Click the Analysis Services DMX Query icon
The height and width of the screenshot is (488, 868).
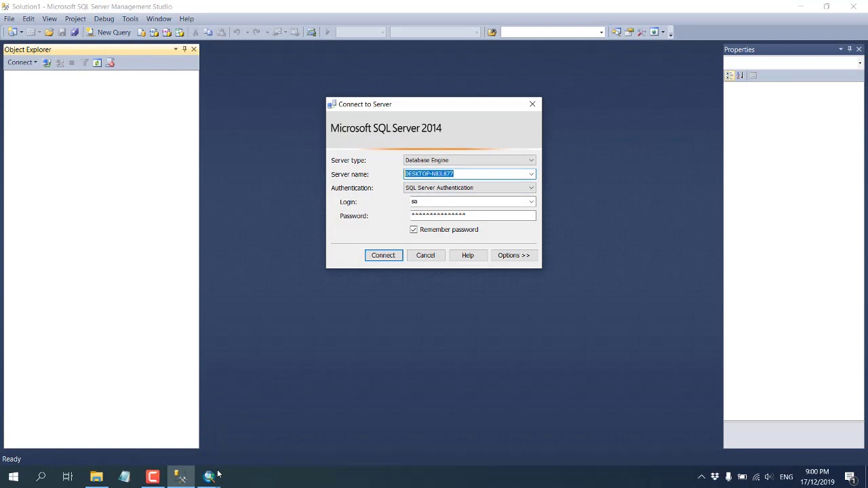click(x=167, y=32)
